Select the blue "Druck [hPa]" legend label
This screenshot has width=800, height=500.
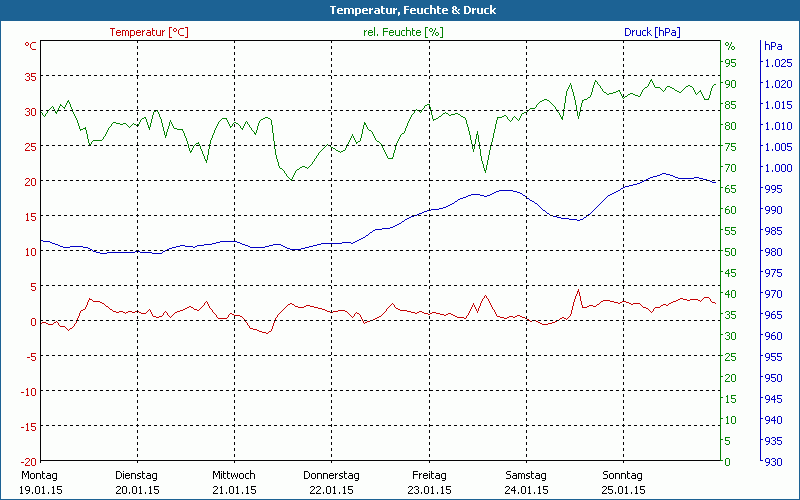click(652, 32)
